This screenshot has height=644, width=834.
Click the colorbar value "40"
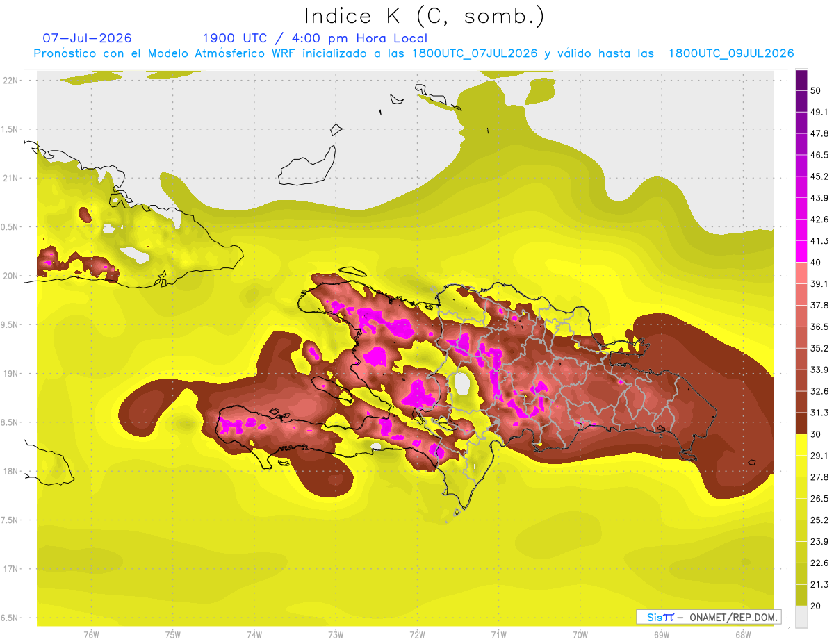coord(815,263)
